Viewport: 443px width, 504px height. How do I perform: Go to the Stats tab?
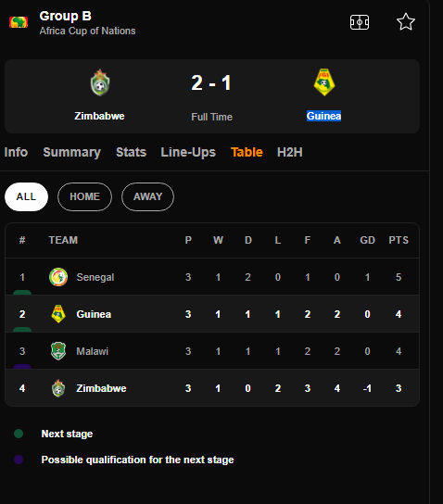point(132,152)
